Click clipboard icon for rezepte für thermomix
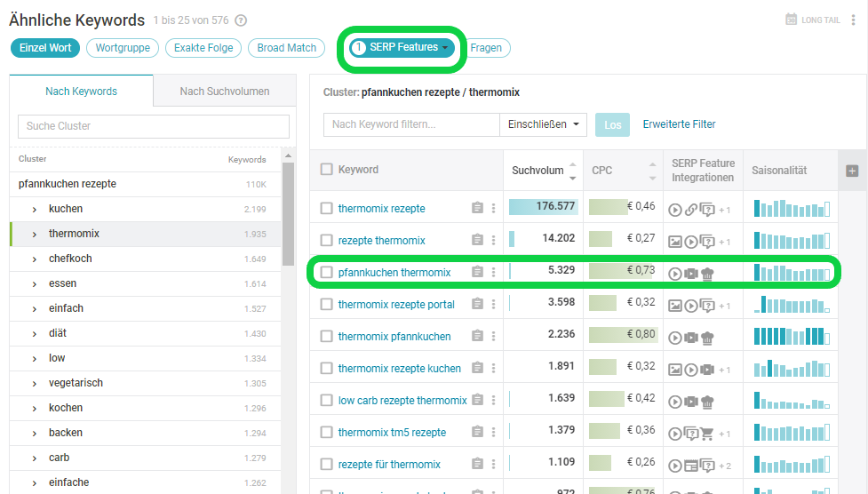 click(x=477, y=464)
